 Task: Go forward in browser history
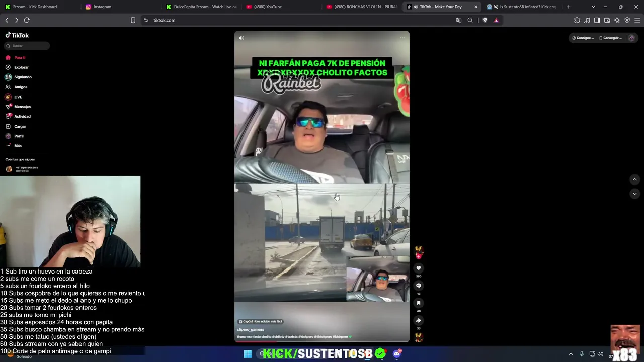17,20
